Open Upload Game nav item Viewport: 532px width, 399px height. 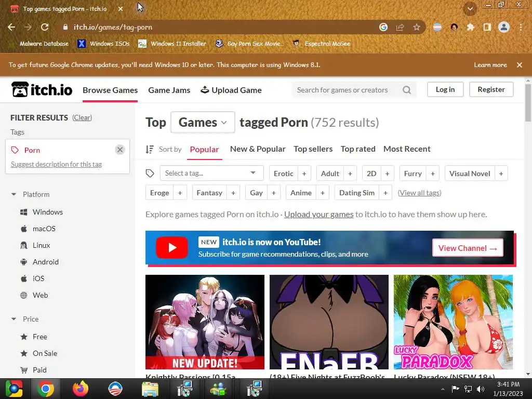[231, 90]
